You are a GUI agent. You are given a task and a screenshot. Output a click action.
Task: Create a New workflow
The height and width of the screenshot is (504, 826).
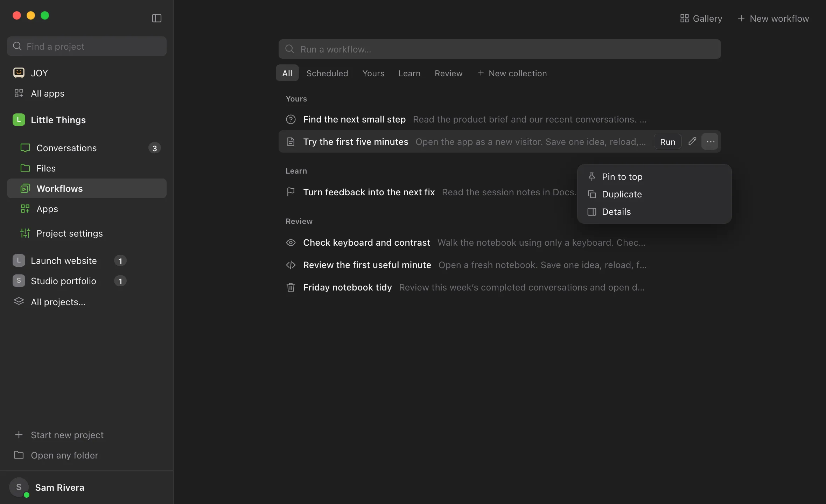[x=773, y=19]
